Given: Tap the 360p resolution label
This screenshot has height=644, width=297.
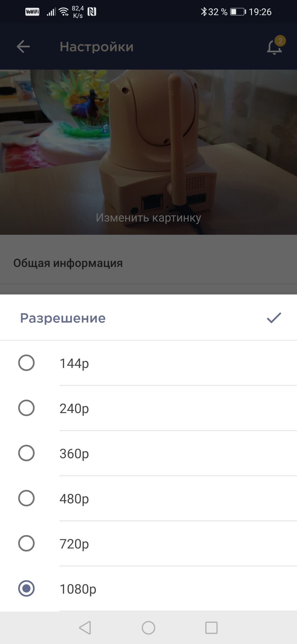Looking at the screenshot, I should tap(74, 454).
